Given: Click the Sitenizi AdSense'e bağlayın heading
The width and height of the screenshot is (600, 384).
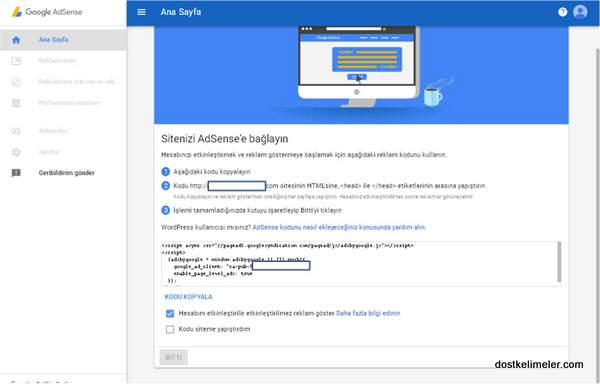Looking at the screenshot, I should [x=225, y=139].
